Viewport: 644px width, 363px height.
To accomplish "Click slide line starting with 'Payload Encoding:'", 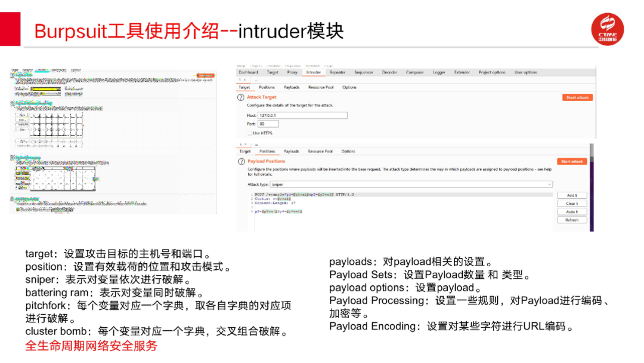I will 451,327.
